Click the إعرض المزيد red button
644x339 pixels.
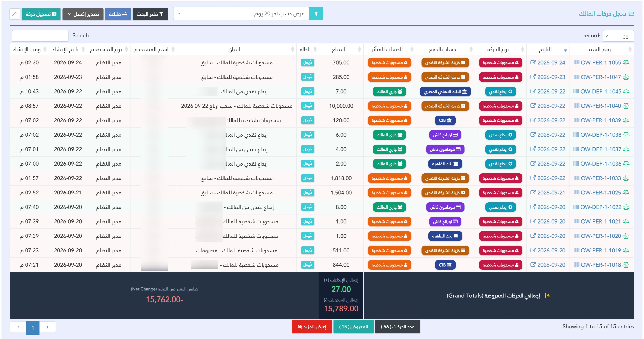click(312, 327)
